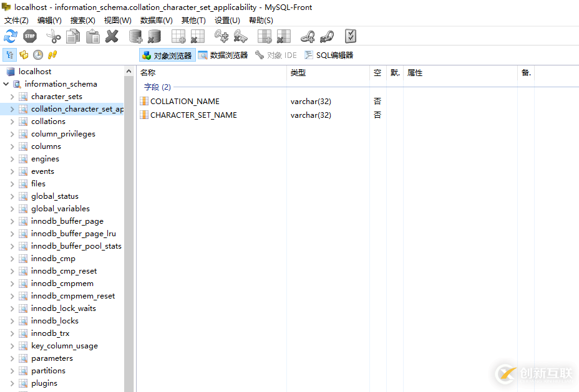Expand the engines table node
Image resolution: width=579 pixels, height=392 pixels.
pyautogui.click(x=12, y=159)
